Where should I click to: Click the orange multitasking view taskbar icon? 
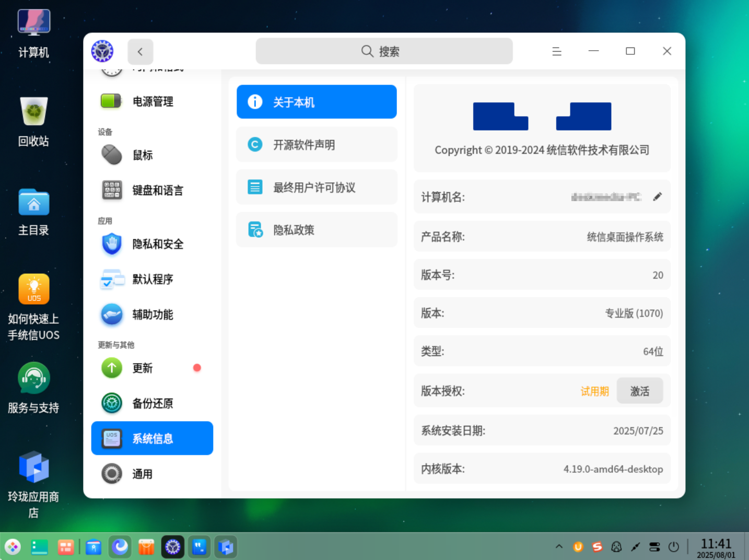tap(66, 547)
